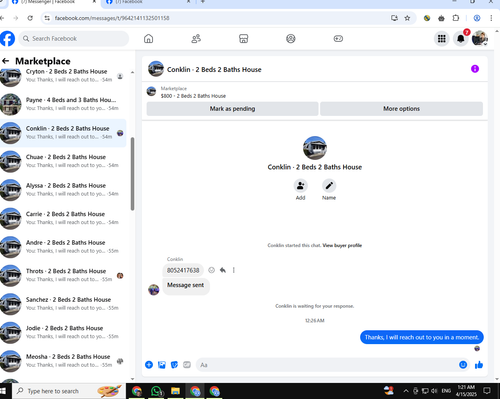Open the Chrome extensions puzzle icon
This screenshot has height=399, width=500.
[x=456, y=18]
